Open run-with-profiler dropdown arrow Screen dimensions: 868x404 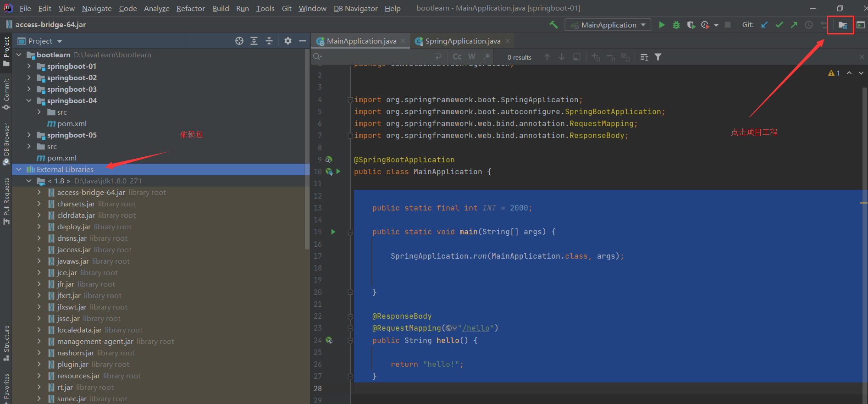[716, 25]
